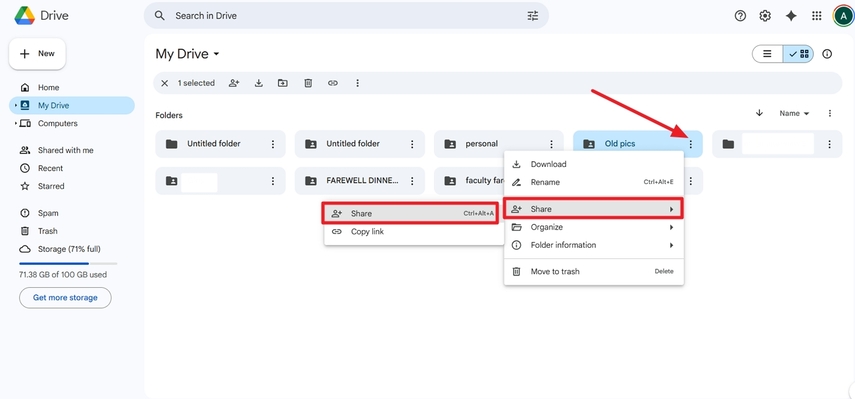855x399 pixels.
Task: Reverse sort direction arrow
Action: [759, 113]
